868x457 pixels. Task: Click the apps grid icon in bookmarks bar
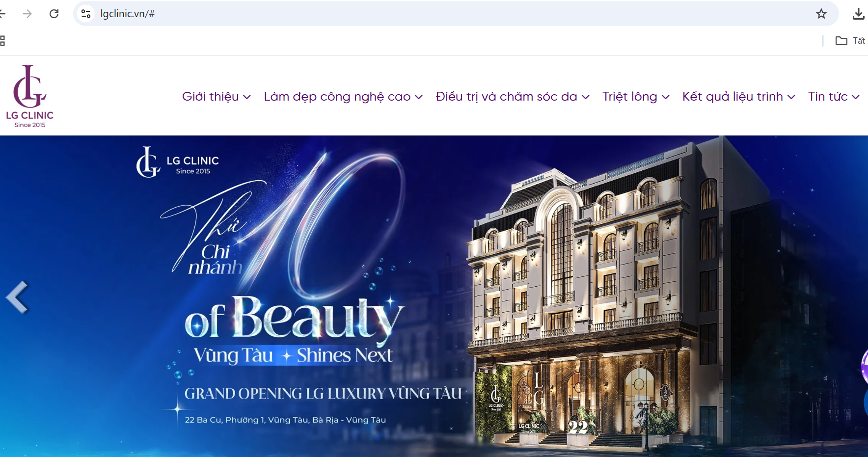coord(2,41)
